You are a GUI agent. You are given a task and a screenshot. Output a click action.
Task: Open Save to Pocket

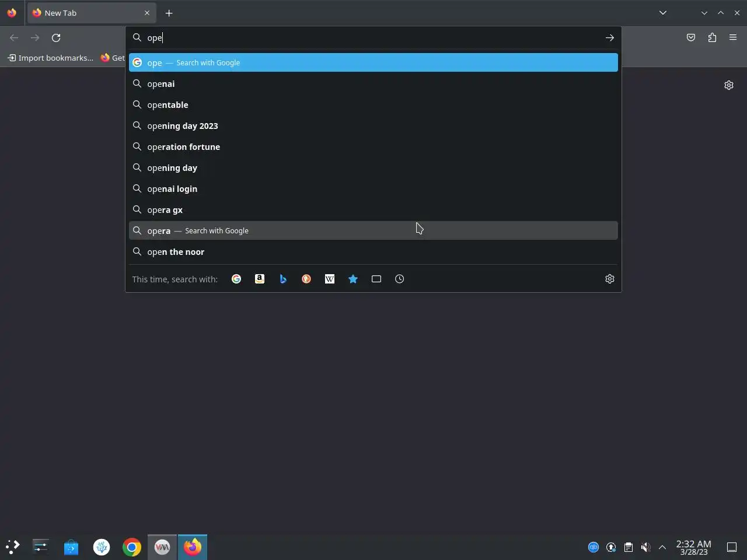click(691, 37)
